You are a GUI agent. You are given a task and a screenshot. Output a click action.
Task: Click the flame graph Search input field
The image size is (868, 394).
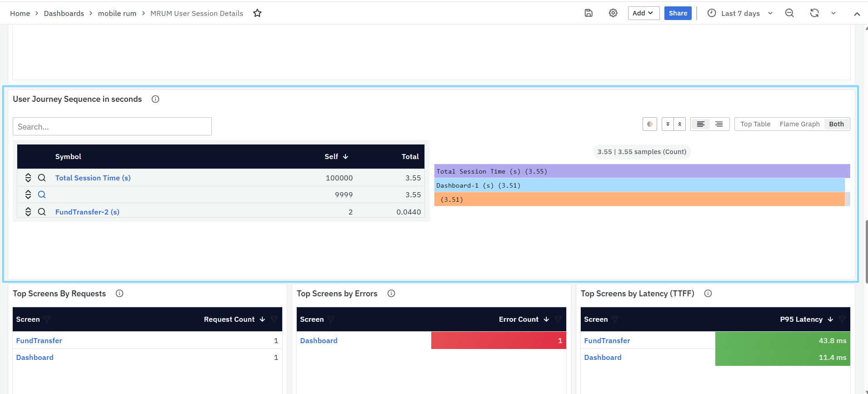click(112, 126)
